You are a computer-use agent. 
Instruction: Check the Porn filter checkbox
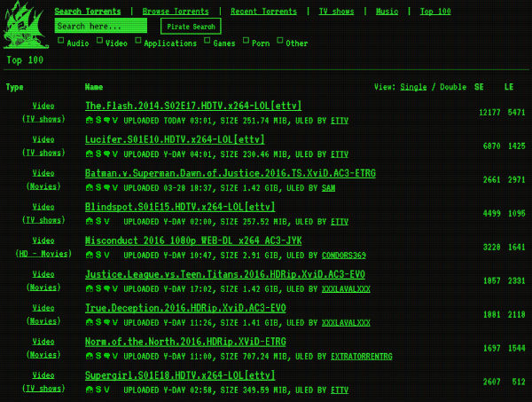click(246, 41)
